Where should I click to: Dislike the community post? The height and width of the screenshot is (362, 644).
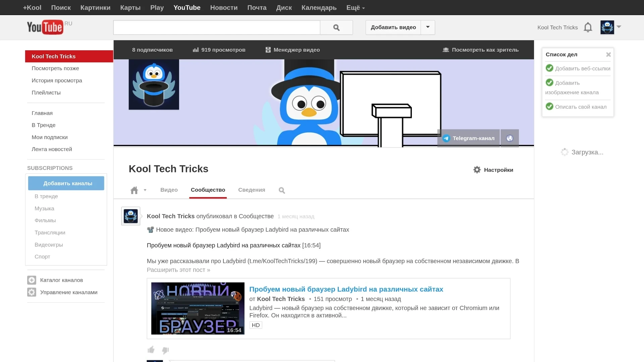click(x=165, y=350)
